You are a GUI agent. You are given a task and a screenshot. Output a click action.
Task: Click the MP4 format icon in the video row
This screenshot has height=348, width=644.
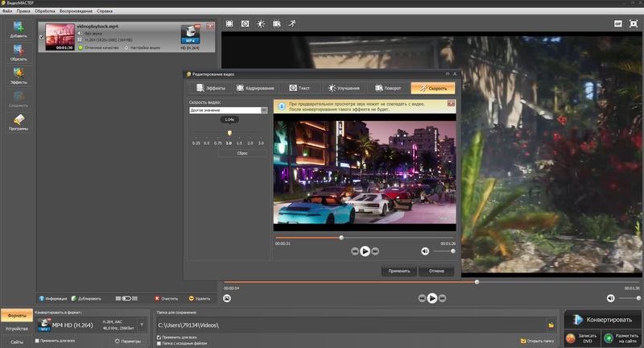pos(190,35)
